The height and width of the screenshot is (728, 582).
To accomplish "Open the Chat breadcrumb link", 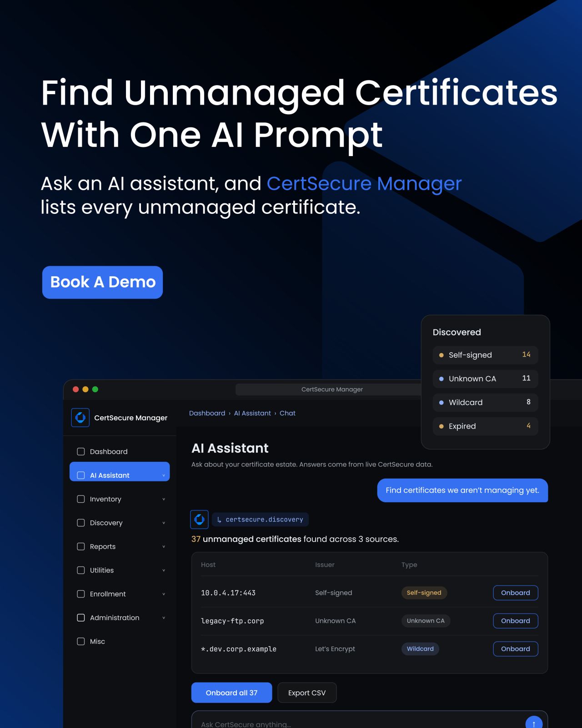I will coord(287,413).
